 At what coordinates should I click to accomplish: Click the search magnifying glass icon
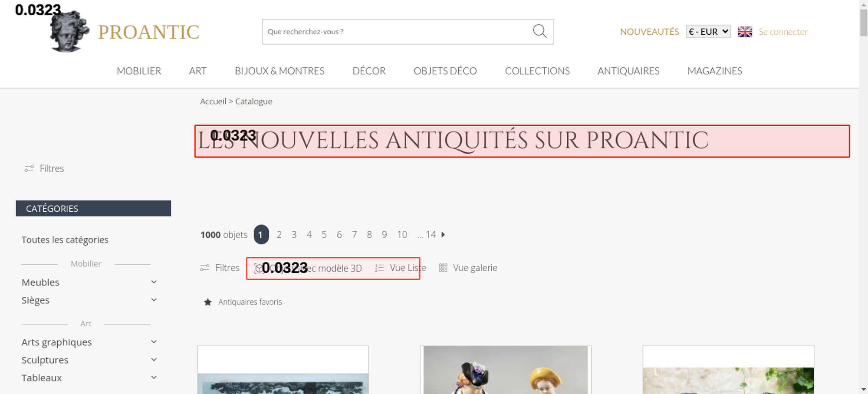[539, 31]
